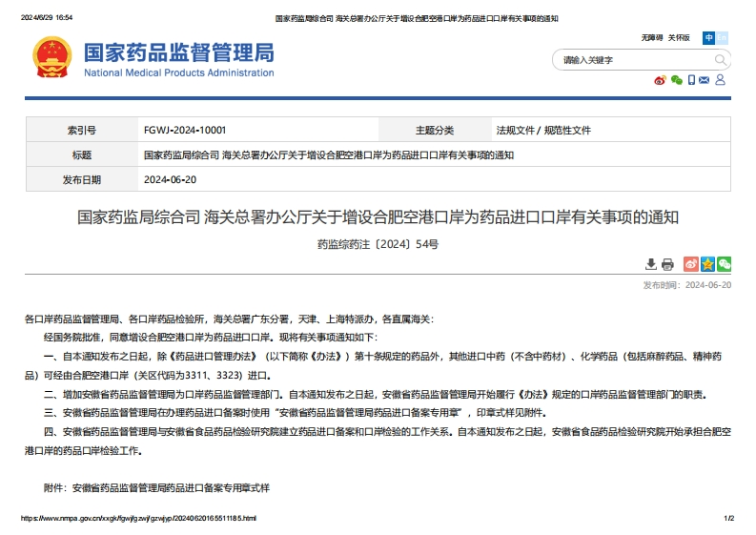The image size is (756, 535).
Task: Click the 法规文件 / 规范性文件 category text
Action: (x=543, y=131)
